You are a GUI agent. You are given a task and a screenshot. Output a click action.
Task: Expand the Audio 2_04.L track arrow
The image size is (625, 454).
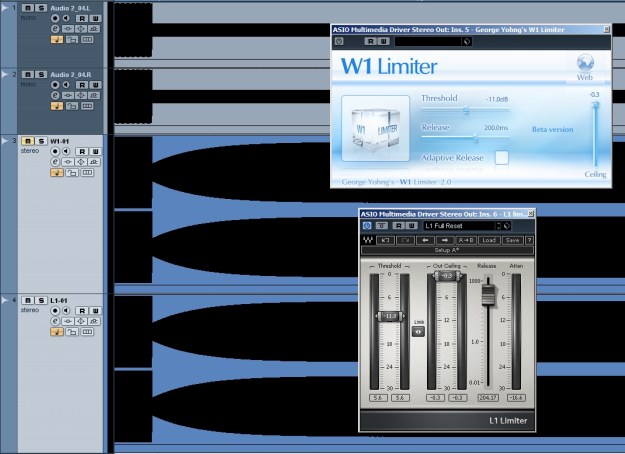[x=5, y=8]
